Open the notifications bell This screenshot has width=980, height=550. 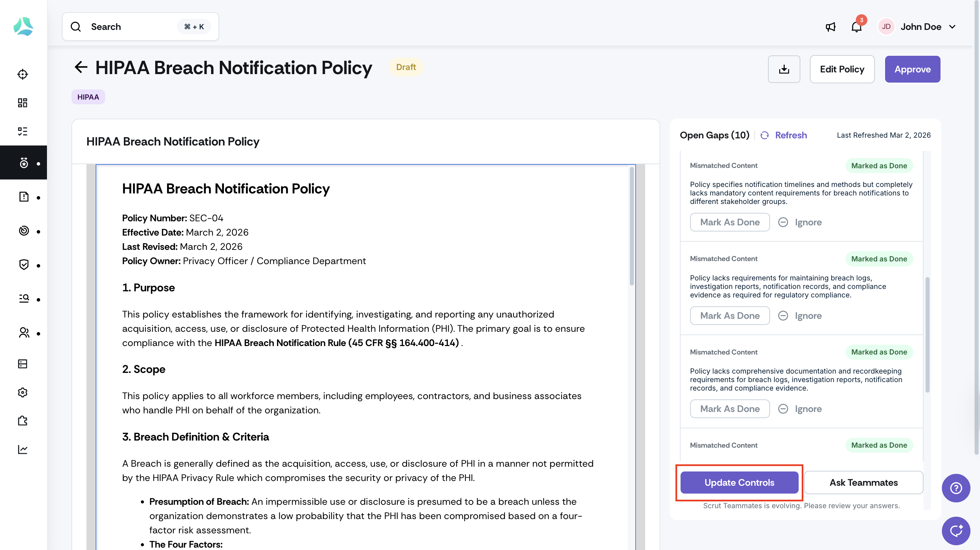[856, 27]
